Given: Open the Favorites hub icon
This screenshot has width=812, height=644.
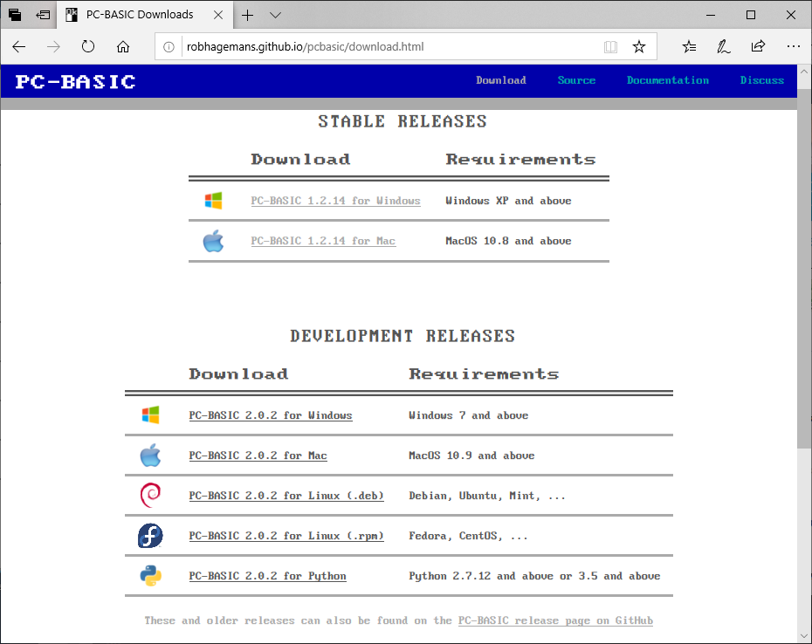Looking at the screenshot, I should click(x=689, y=46).
